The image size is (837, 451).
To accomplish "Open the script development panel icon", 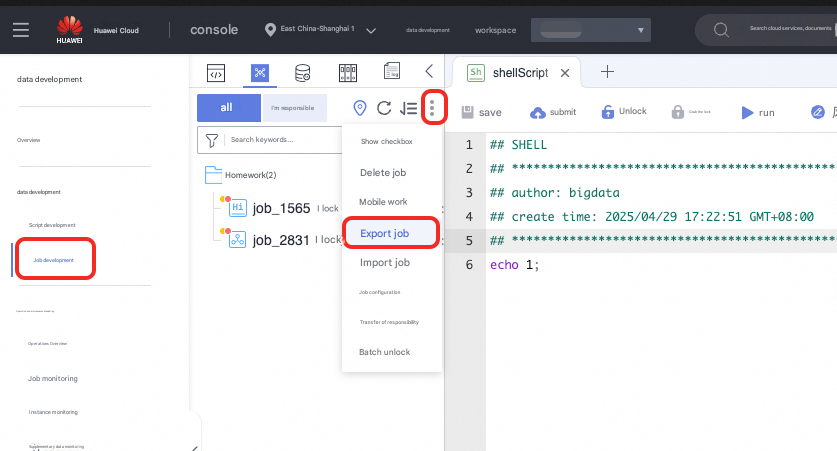I will point(216,73).
